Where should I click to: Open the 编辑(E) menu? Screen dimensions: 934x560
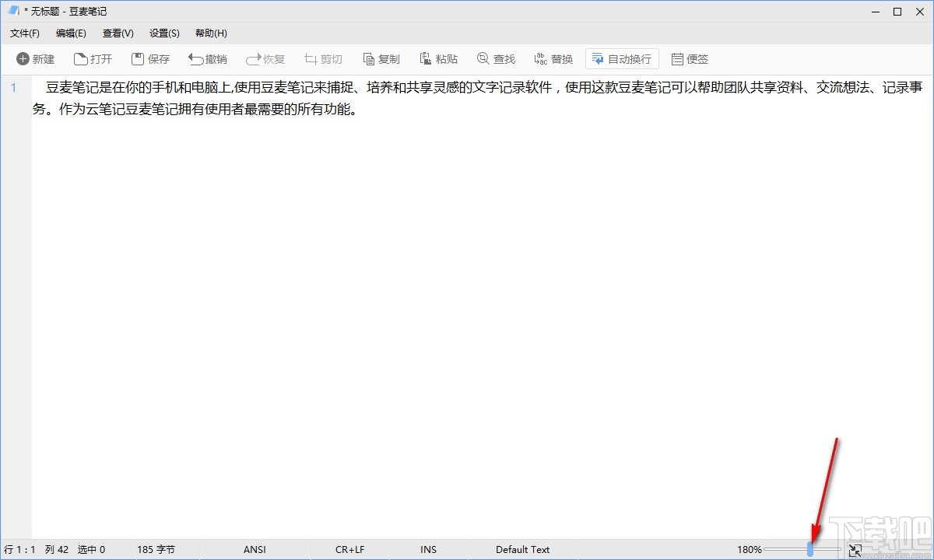[x=72, y=33]
